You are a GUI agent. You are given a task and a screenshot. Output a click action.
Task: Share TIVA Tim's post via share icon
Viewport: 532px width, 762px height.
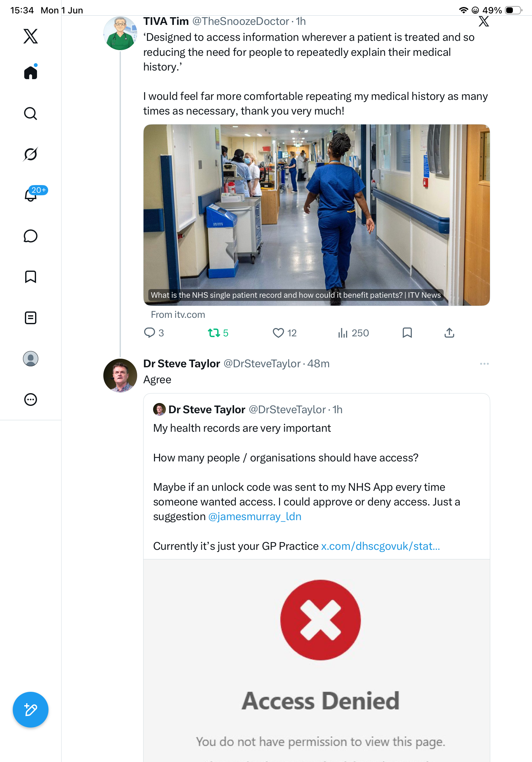click(449, 332)
